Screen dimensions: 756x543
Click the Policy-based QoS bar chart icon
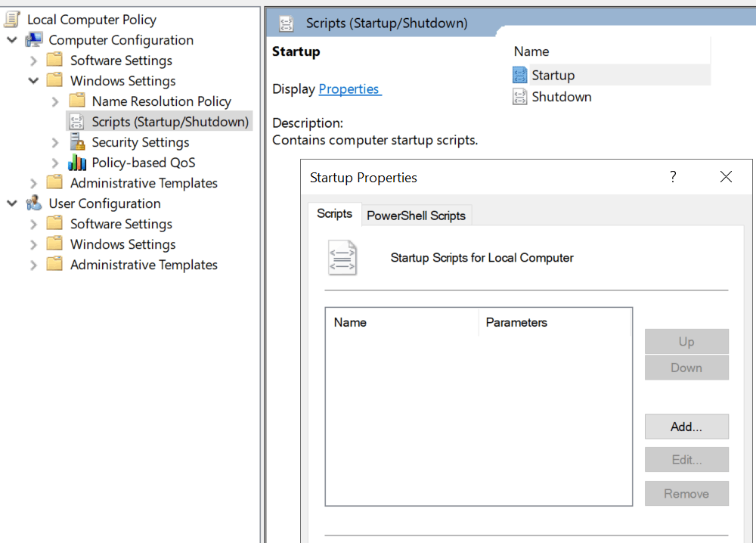[77, 163]
